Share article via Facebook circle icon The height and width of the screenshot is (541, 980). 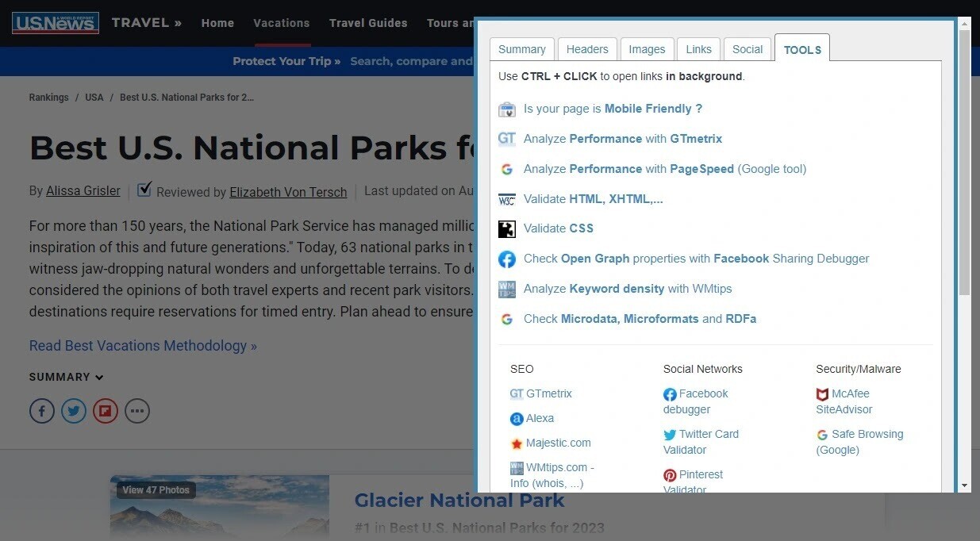(x=42, y=411)
